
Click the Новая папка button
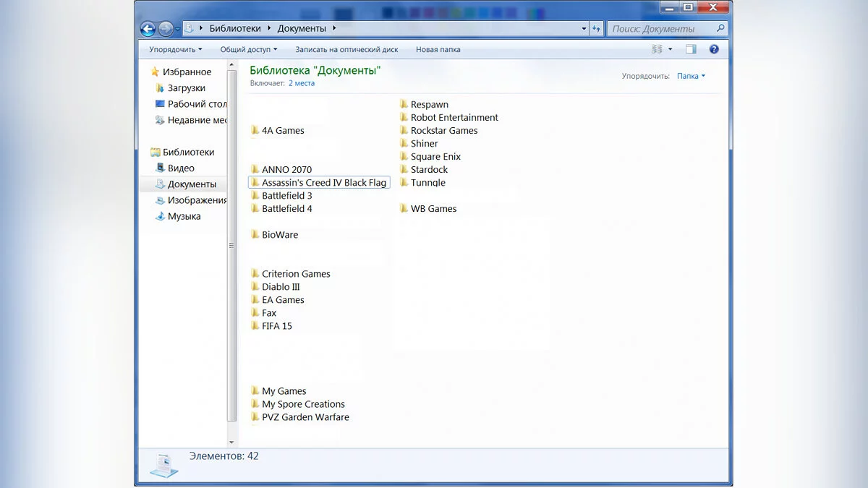438,50
